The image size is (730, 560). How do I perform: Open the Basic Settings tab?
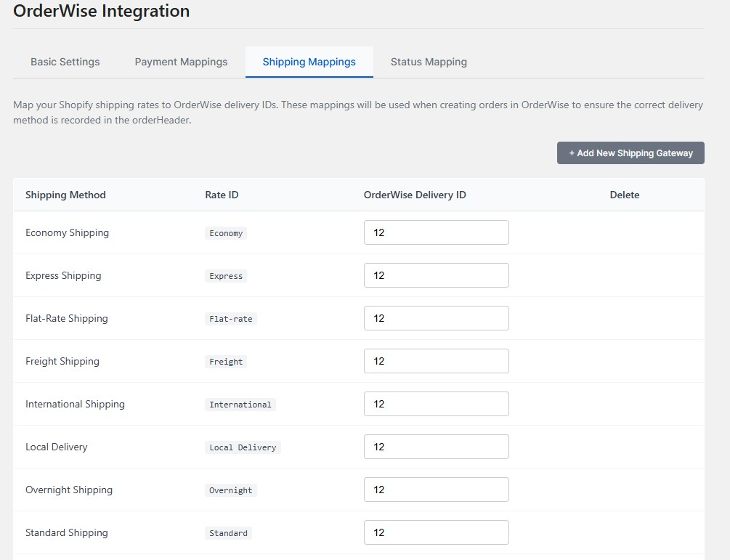coord(65,62)
